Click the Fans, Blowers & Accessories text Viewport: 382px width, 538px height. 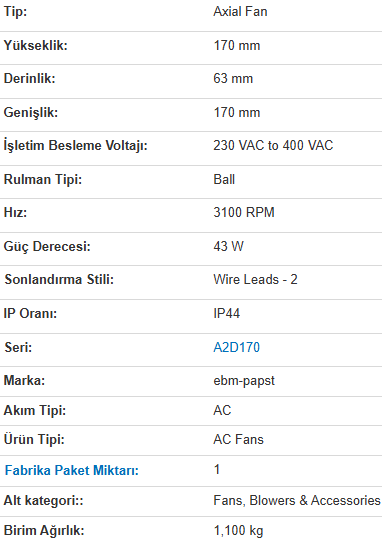297,500
